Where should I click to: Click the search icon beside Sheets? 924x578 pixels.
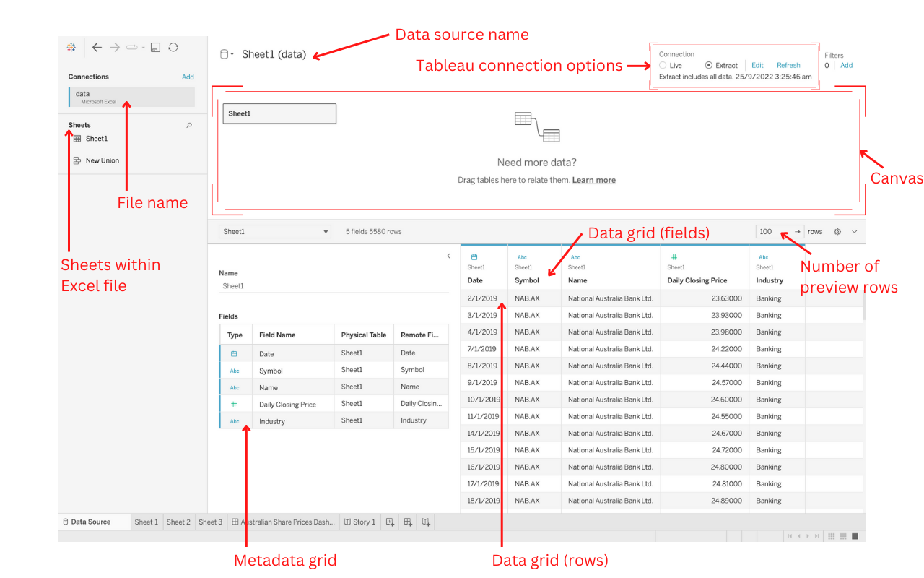pyautogui.click(x=189, y=126)
